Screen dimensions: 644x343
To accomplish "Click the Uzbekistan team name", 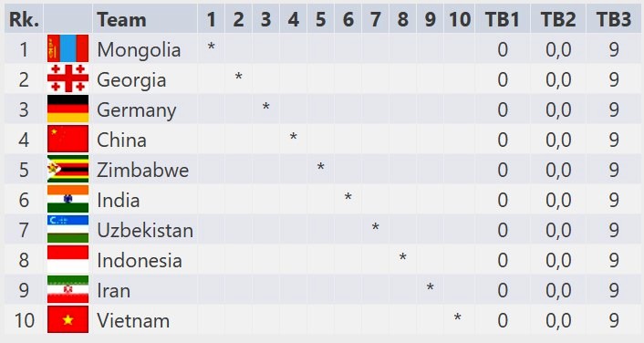I will pos(145,230).
